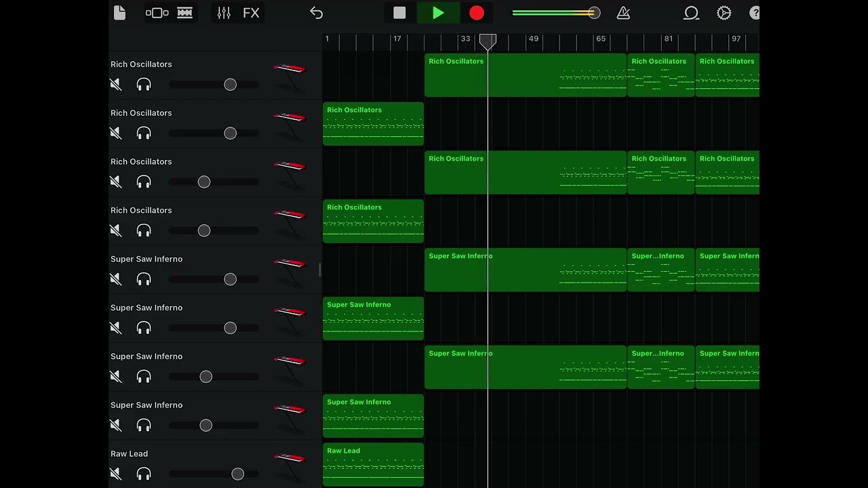Select Super Saw Inferno region at bar 1, second Super Saw track
This screenshot has width=868, height=488.
[x=373, y=319]
